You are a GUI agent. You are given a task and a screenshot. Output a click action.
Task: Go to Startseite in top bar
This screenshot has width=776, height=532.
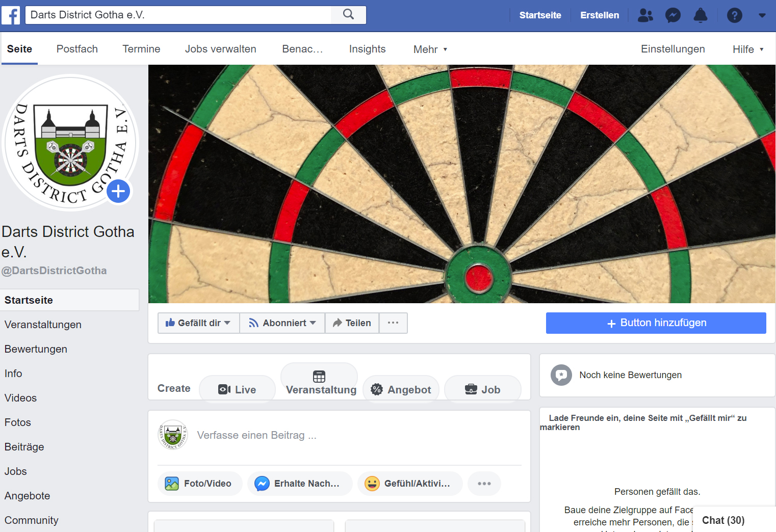click(540, 15)
